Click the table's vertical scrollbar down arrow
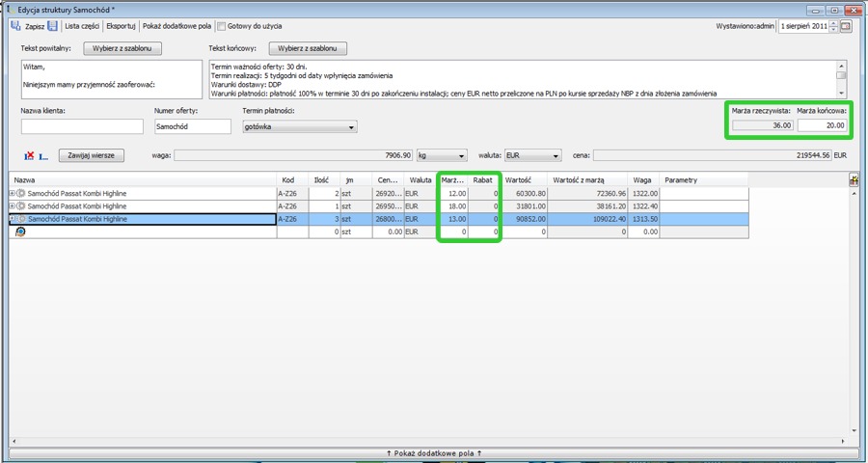The image size is (868, 463). click(x=854, y=430)
